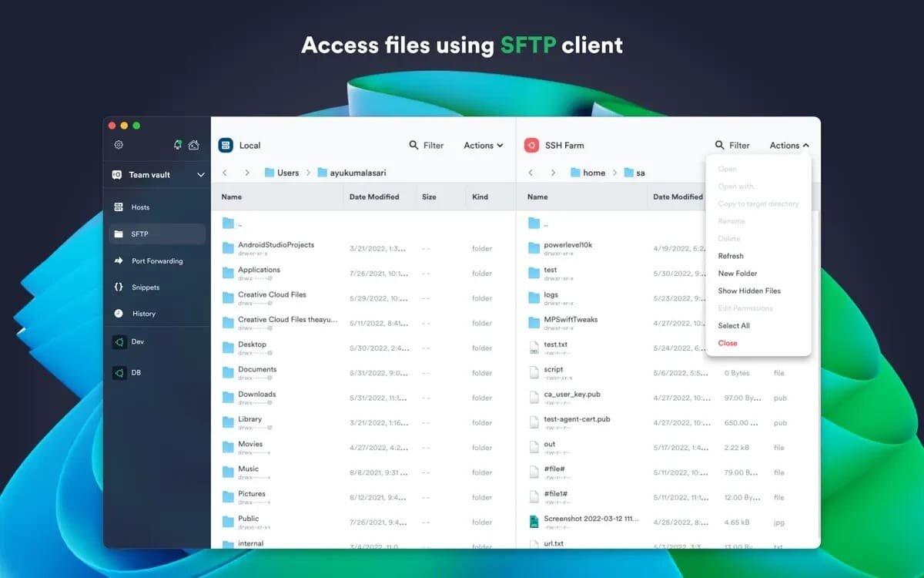Click the notification bell icon
Screen dimensions: 924x578
click(x=178, y=145)
